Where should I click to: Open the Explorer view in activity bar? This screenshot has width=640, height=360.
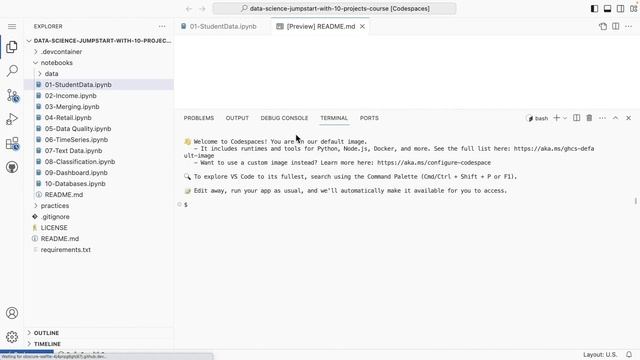coord(12,47)
